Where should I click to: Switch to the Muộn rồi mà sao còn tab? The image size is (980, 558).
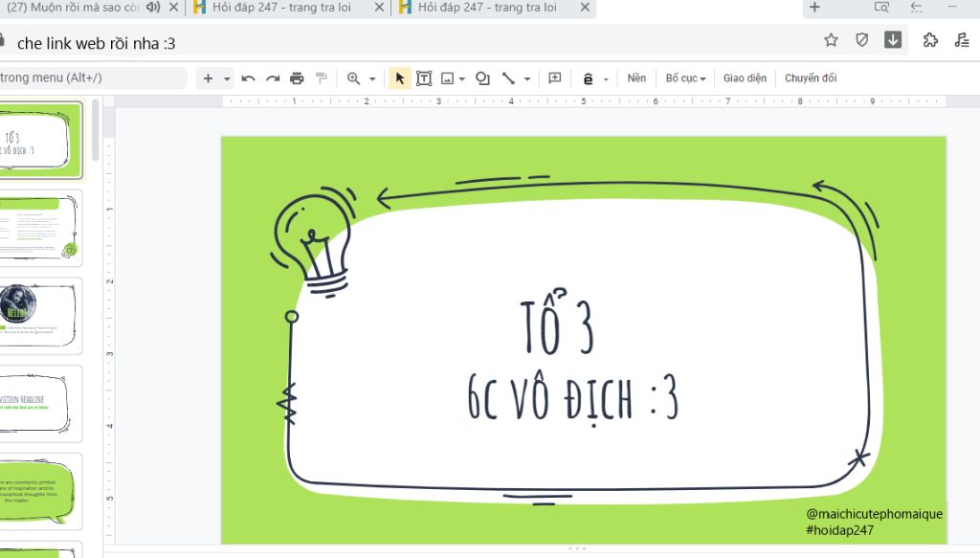(x=72, y=8)
